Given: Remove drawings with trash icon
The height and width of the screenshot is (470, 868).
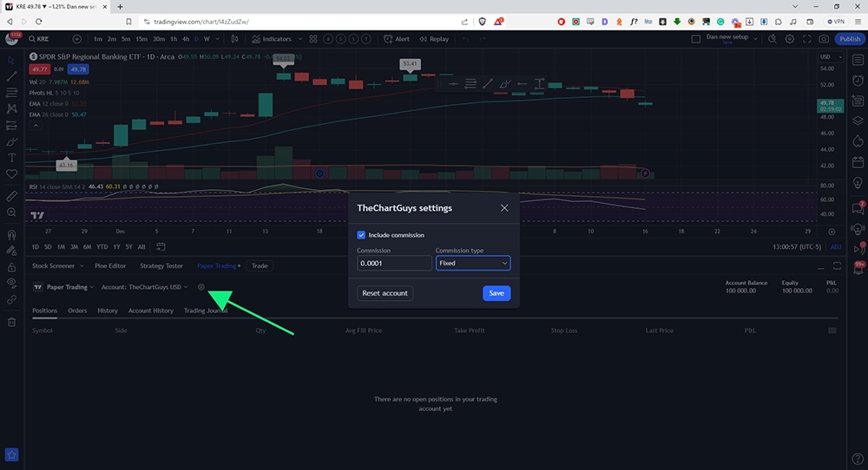Looking at the screenshot, I should point(11,322).
